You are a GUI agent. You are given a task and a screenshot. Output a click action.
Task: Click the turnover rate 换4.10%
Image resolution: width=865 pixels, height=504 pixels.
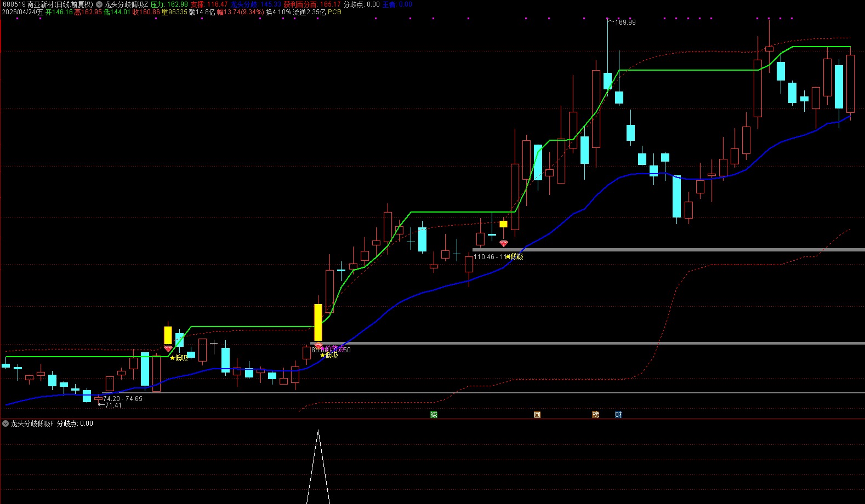pyautogui.click(x=278, y=12)
